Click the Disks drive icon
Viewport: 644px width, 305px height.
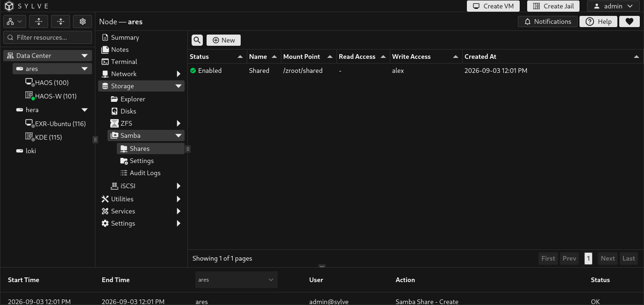[x=114, y=111]
